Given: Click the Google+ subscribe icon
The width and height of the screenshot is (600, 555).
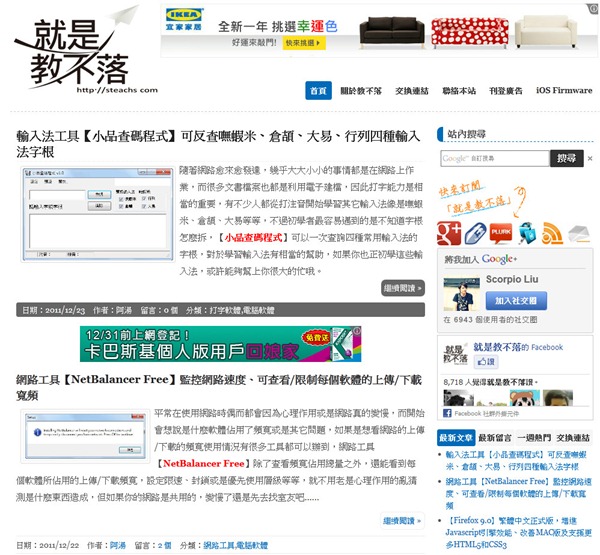Looking at the screenshot, I should [x=449, y=233].
